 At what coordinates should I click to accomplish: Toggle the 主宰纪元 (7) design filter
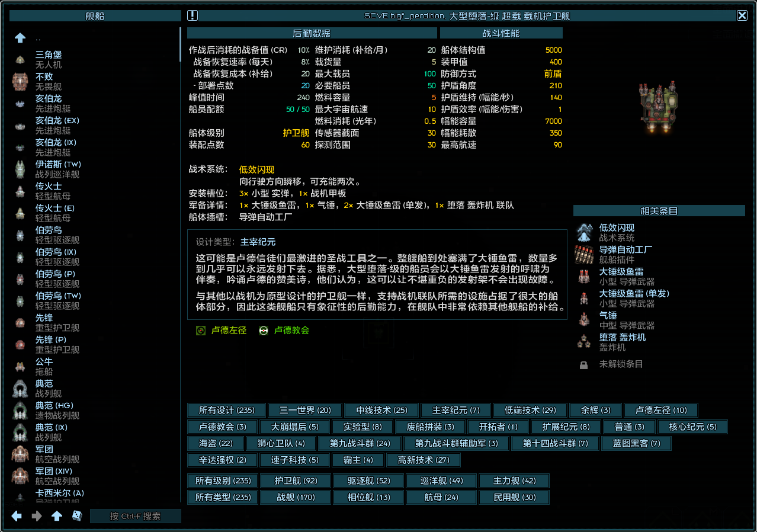pos(456,410)
